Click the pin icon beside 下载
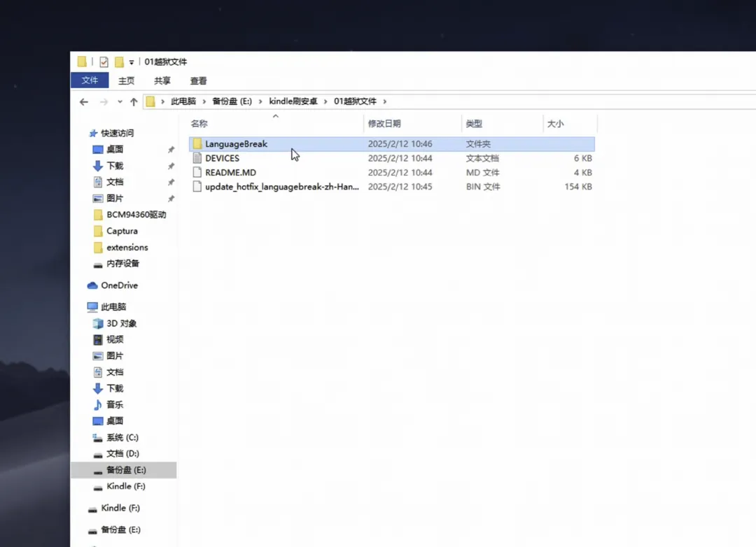756x547 pixels. click(171, 166)
